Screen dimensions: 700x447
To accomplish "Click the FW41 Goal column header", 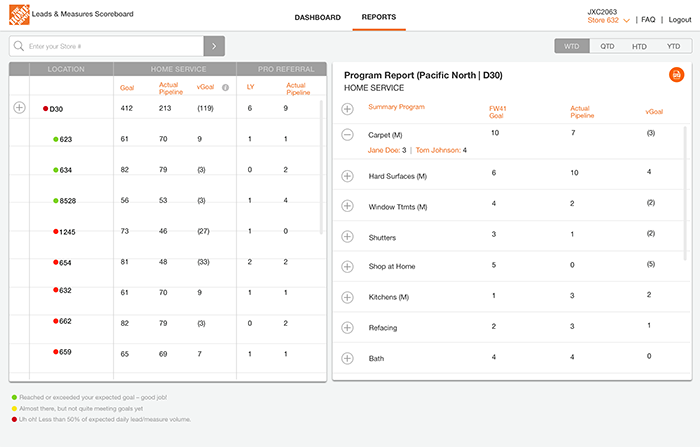I will point(497,112).
